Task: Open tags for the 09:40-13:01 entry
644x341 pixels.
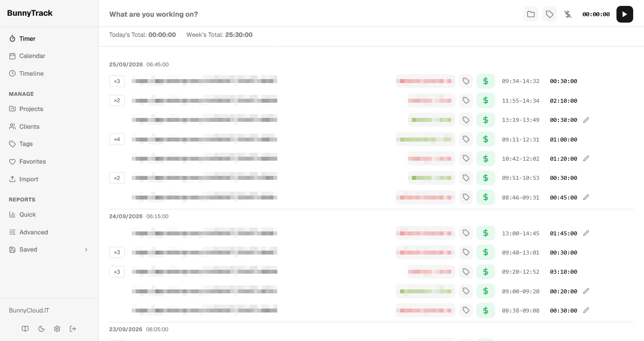Action: click(466, 253)
